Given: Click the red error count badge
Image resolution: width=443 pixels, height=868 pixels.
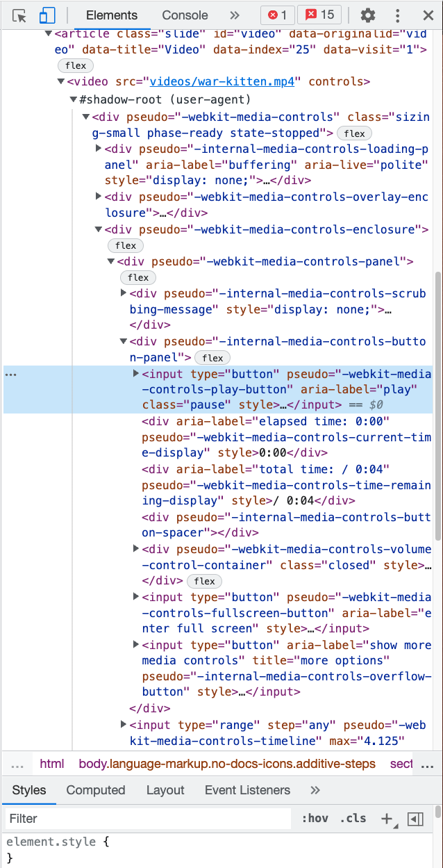Looking at the screenshot, I should [277, 15].
